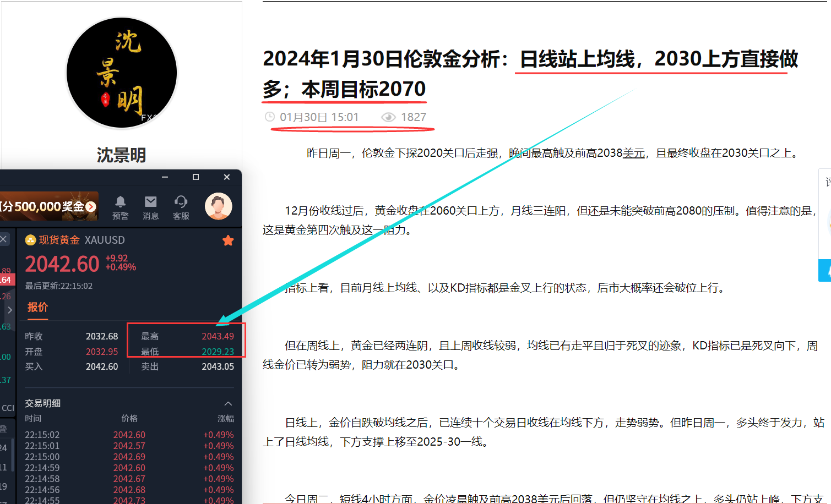Click the publish date 01月30日 15:01
Image resolution: width=831 pixels, height=504 pixels.
pos(319,117)
